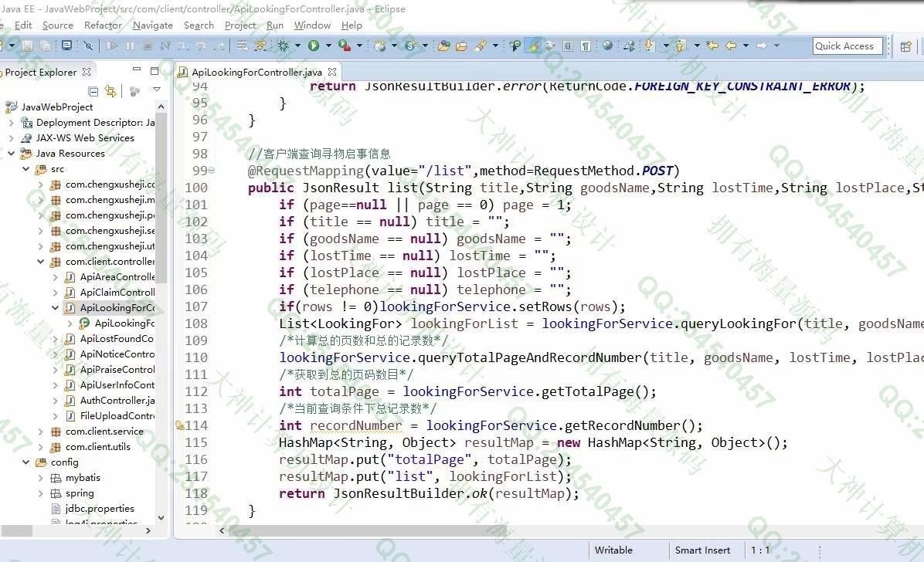Click the Quick Access search field
The image size is (924, 562).
(847, 46)
